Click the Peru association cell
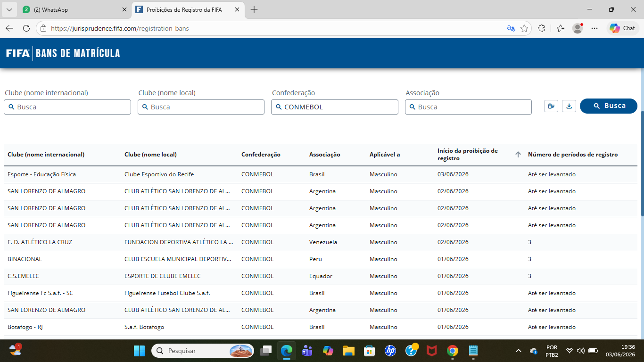Screen dimensions: 644x362 coord(315,259)
